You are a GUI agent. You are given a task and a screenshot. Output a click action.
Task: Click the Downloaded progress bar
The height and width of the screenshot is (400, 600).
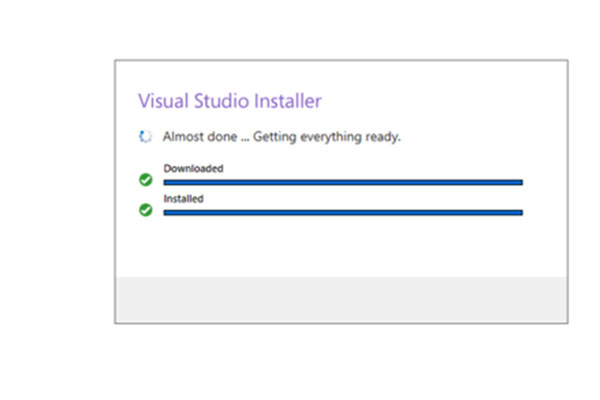[x=342, y=182]
